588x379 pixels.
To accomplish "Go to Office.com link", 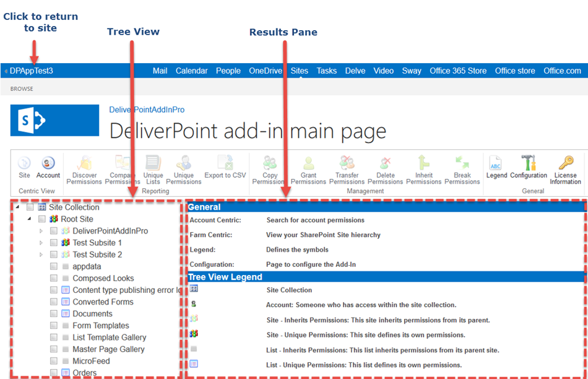I will click(x=562, y=71).
